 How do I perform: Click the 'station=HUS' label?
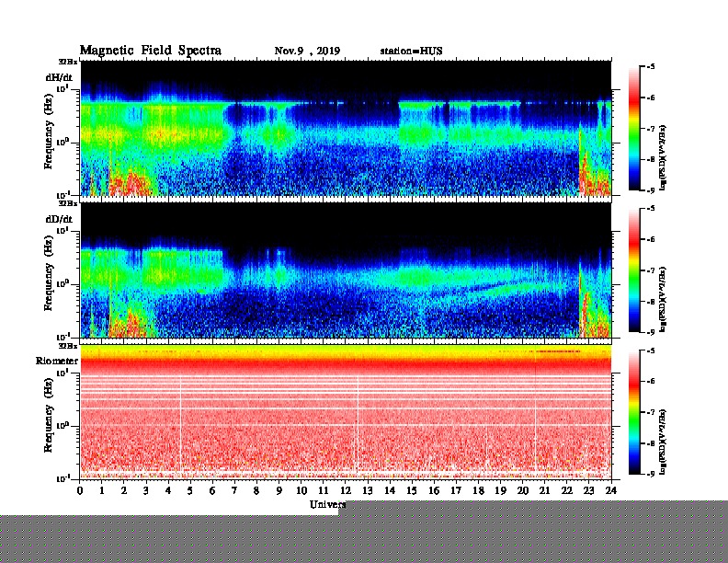pos(412,51)
